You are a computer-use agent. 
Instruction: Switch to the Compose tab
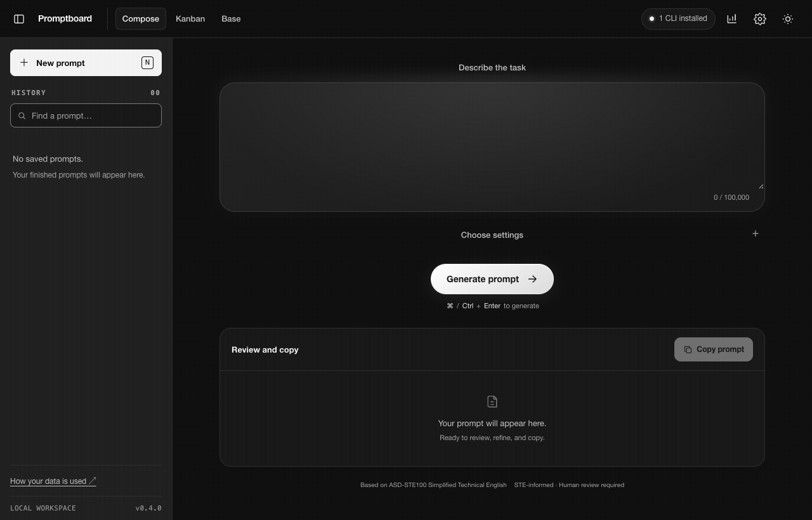click(141, 19)
